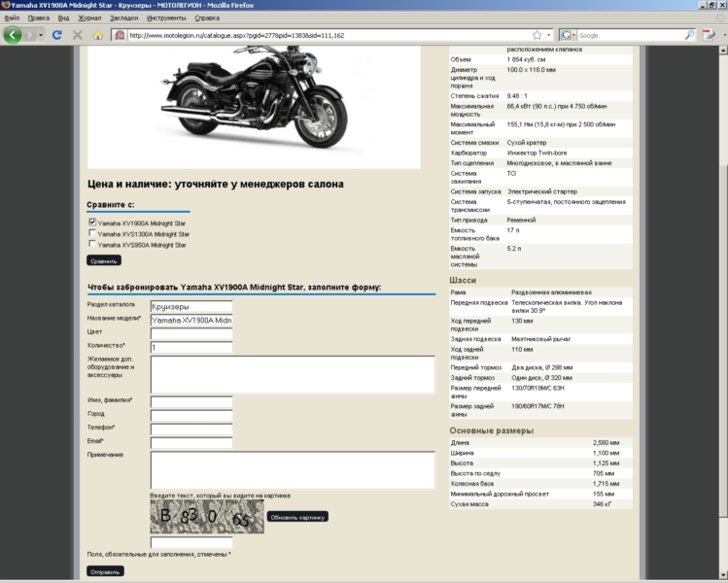The height and width of the screenshot is (583, 728).
Task: Click the vertical scrollbar down arrow
Action: (723, 574)
